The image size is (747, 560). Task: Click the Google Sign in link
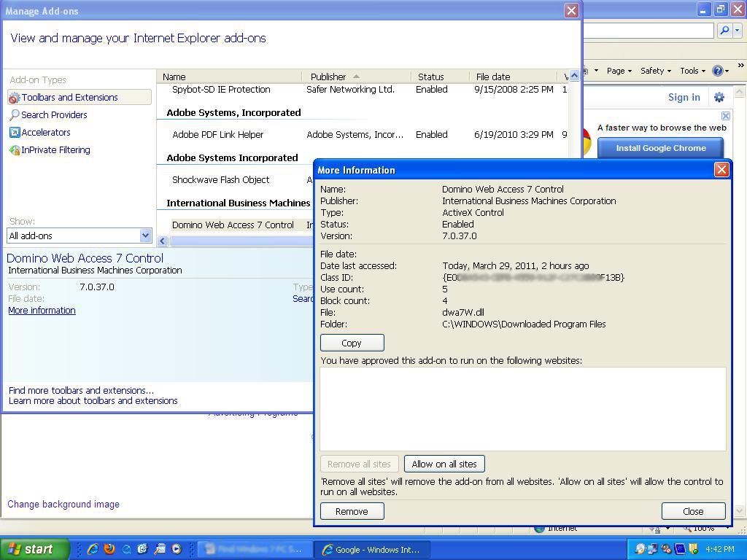(x=684, y=97)
